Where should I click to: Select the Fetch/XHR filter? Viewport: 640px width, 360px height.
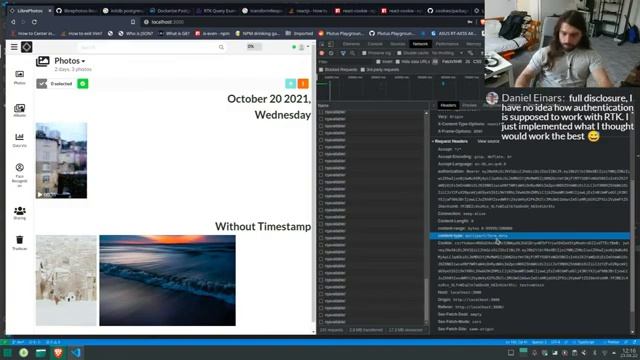click(451, 62)
